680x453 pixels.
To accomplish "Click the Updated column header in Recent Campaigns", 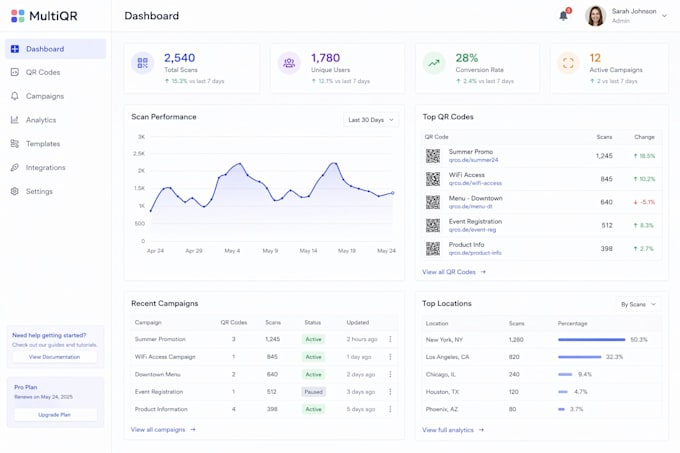I will tap(358, 323).
